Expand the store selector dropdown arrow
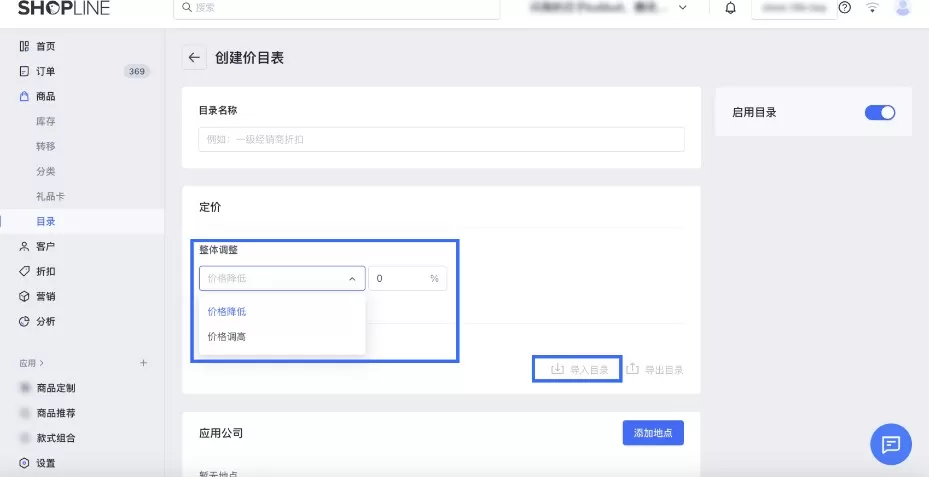 tap(683, 8)
